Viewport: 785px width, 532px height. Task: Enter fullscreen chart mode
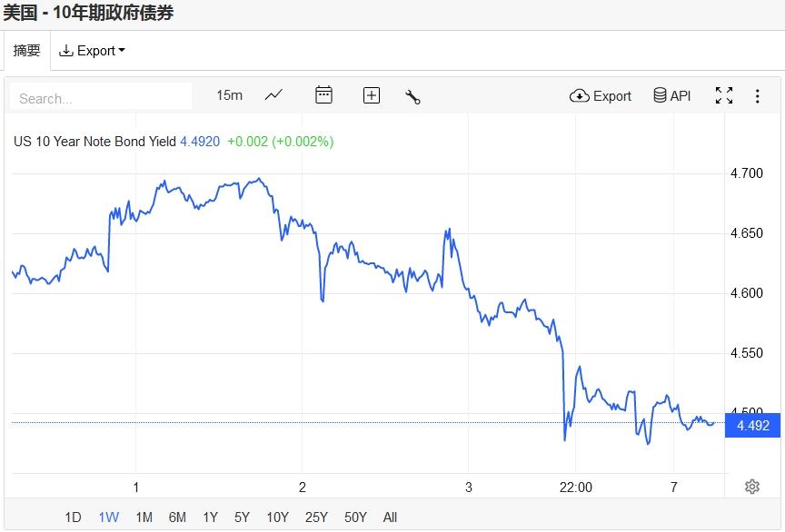pos(724,95)
